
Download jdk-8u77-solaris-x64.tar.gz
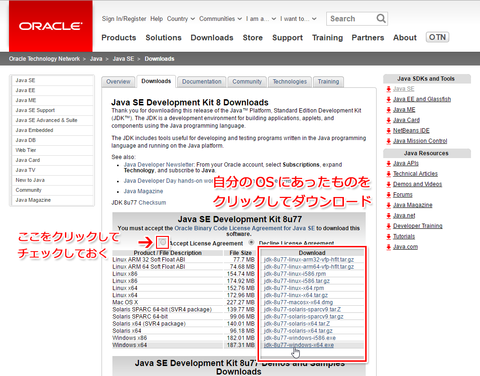click(298, 331)
